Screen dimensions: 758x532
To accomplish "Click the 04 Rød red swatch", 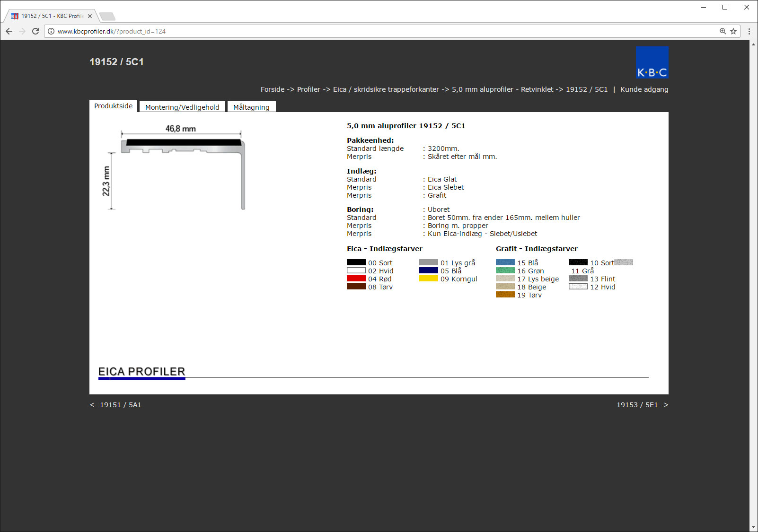I will point(356,279).
